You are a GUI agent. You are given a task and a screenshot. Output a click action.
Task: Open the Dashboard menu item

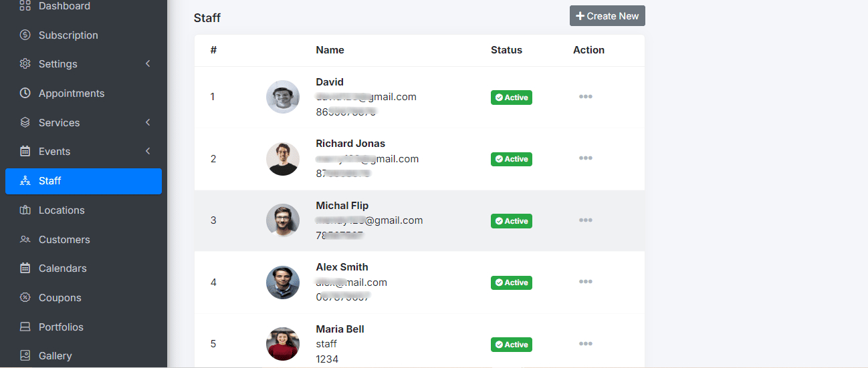[x=64, y=6]
